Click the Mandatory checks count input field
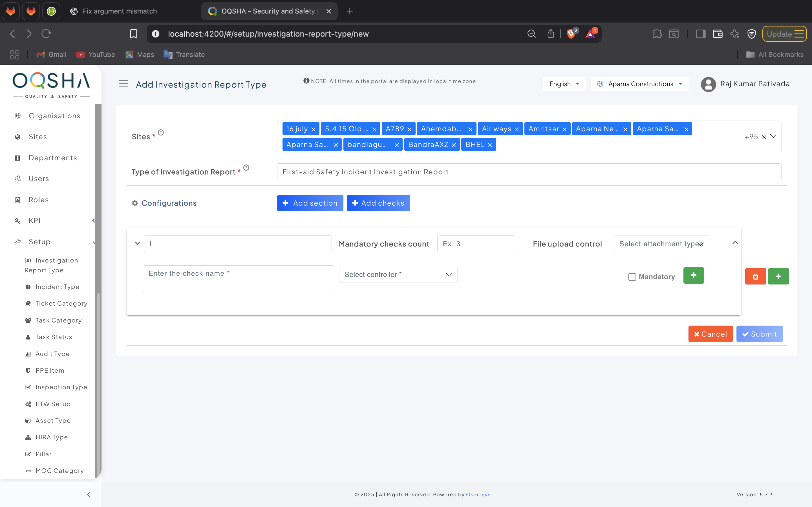This screenshot has height=507, width=812. (x=475, y=244)
